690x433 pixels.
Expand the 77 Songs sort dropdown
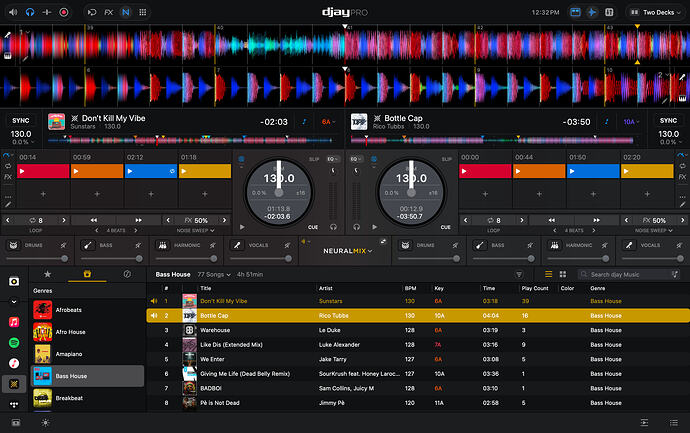(x=214, y=275)
